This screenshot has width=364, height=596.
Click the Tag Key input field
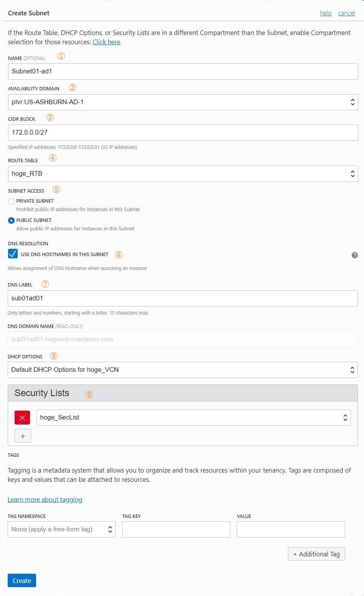click(x=176, y=529)
